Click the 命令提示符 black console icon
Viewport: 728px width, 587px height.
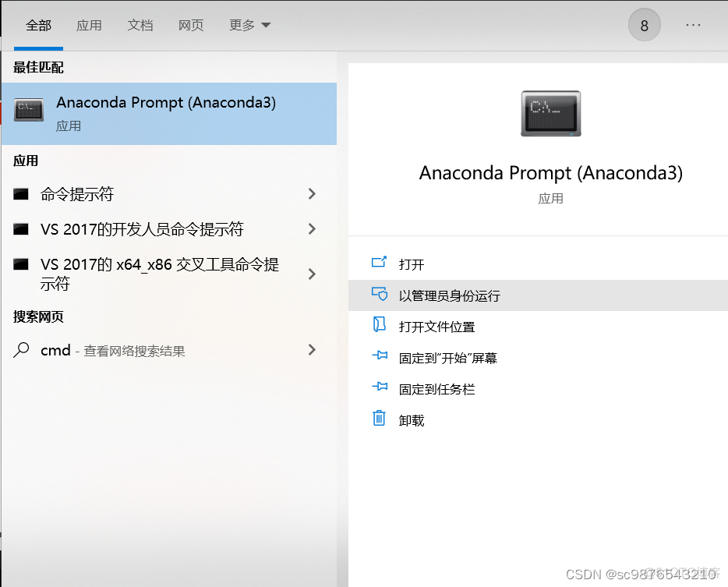pyautogui.click(x=21, y=194)
